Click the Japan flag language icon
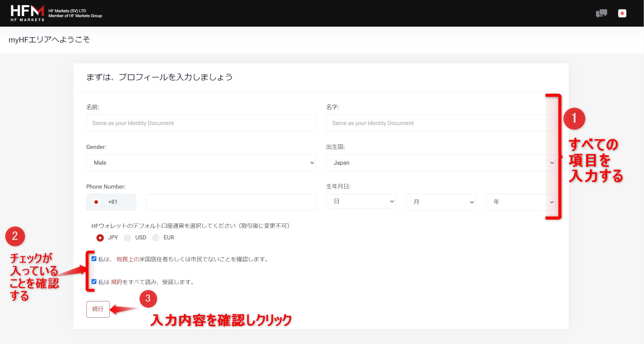Screen dimensions: 644x344 pos(622,13)
